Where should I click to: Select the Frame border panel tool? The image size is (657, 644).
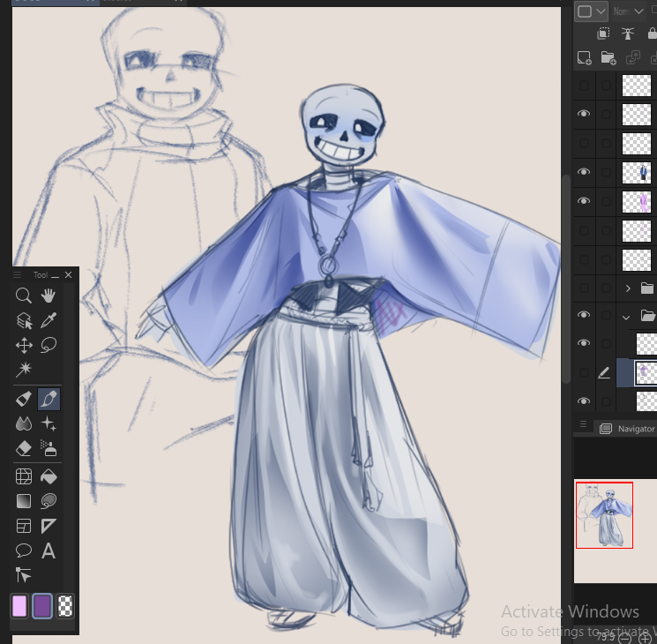click(x=24, y=526)
